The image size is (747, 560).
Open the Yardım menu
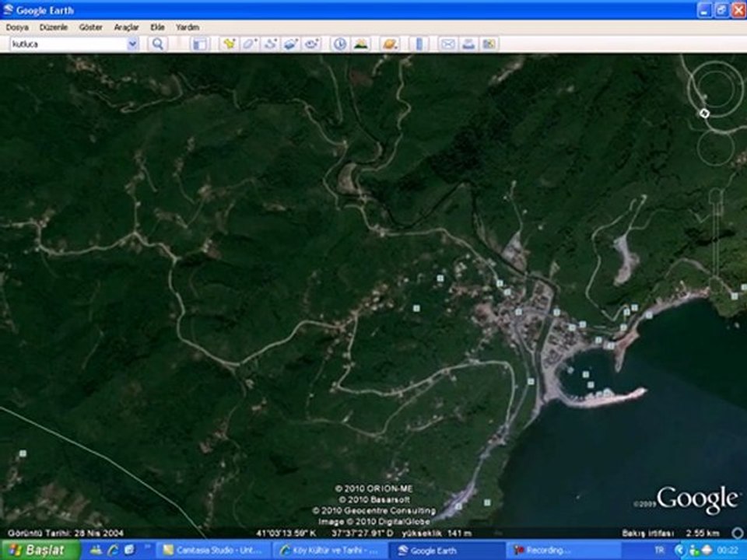point(188,27)
